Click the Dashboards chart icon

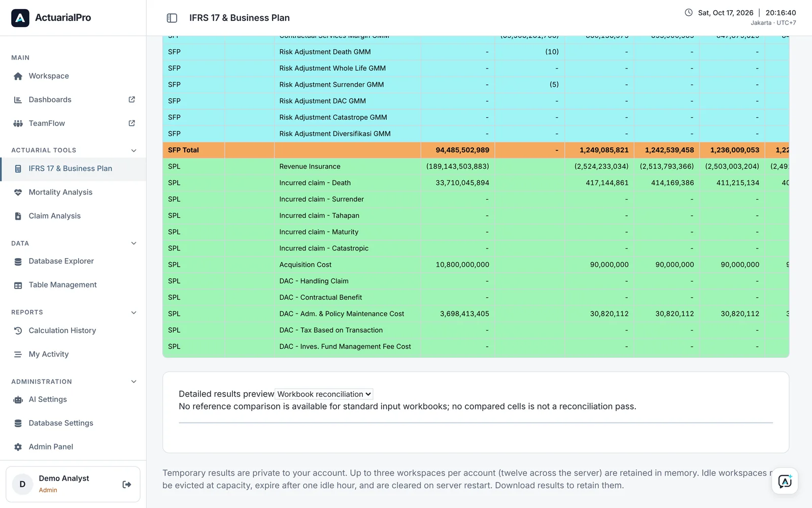click(18, 100)
